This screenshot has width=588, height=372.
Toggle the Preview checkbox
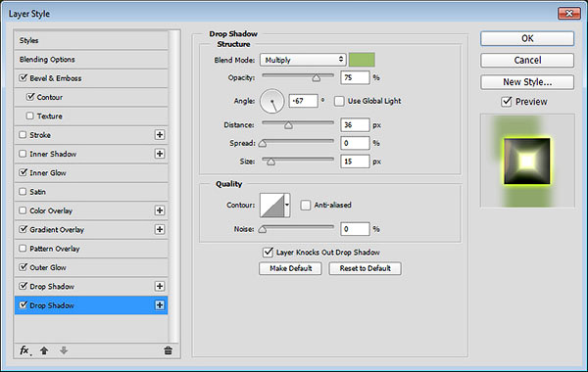click(507, 102)
